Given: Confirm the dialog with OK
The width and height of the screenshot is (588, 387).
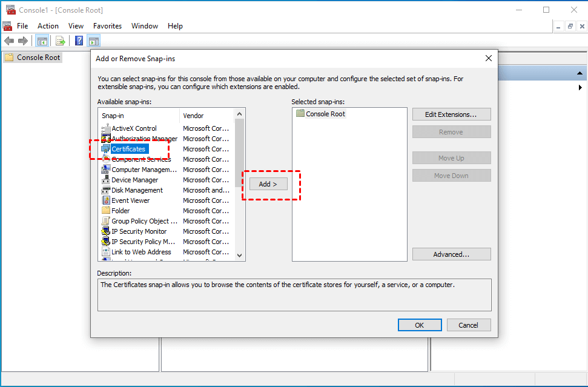Looking at the screenshot, I should click(420, 325).
